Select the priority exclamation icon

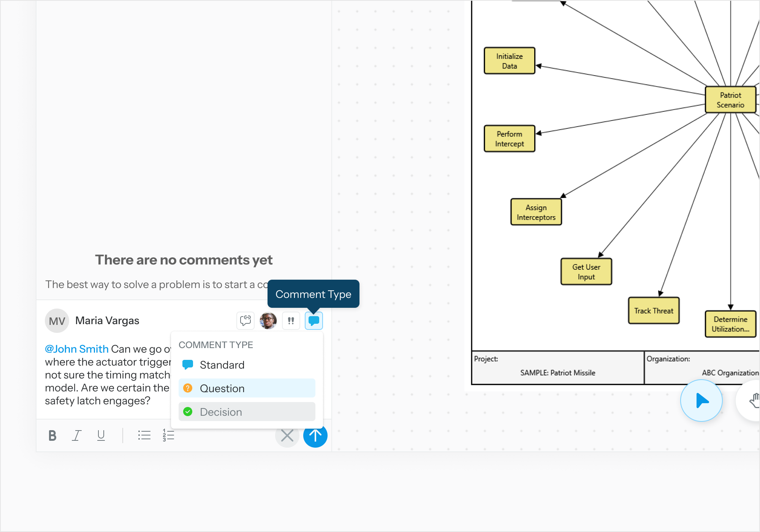coord(291,320)
